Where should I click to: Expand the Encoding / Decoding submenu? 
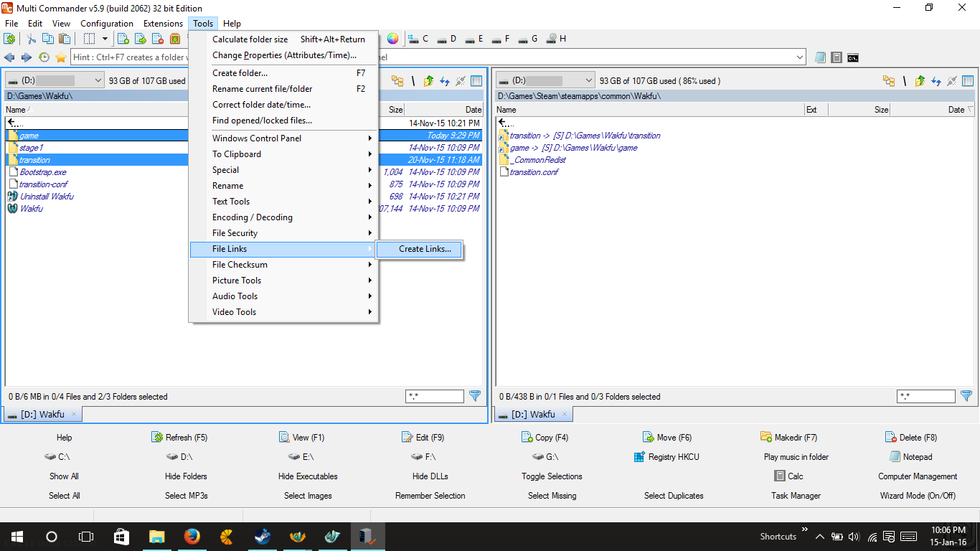point(283,217)
